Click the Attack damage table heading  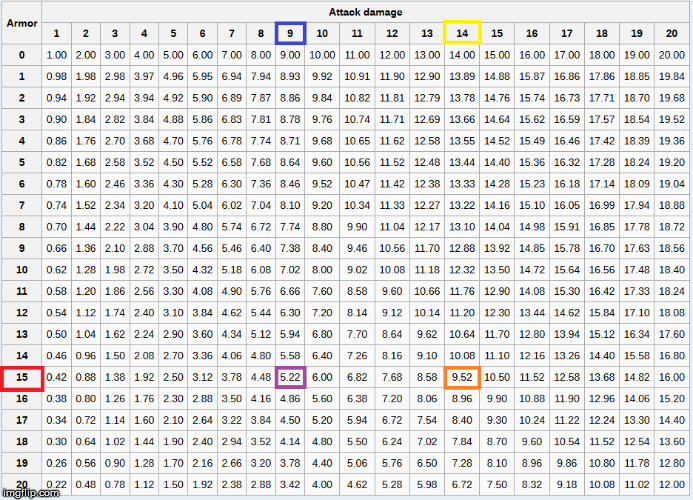(365, 12)
